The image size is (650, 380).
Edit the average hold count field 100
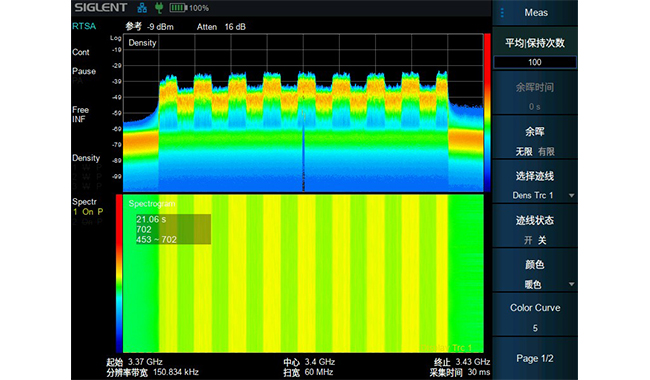pos(535,62)
